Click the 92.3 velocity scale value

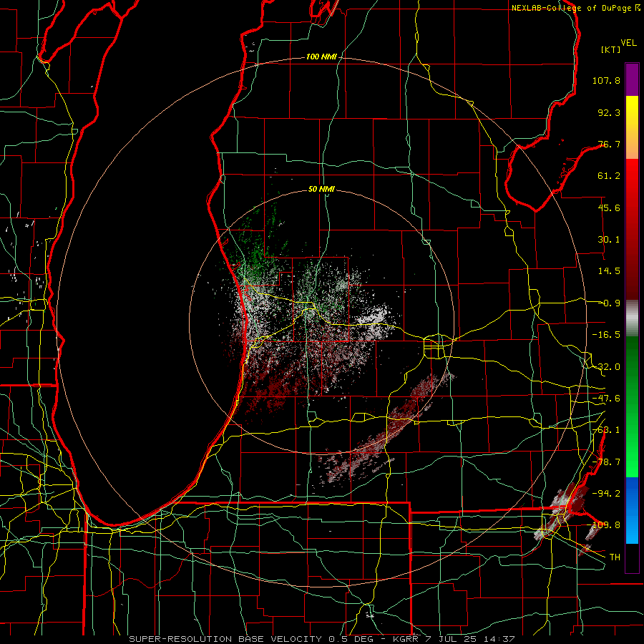pyautogui.click(x=609, y=112)
